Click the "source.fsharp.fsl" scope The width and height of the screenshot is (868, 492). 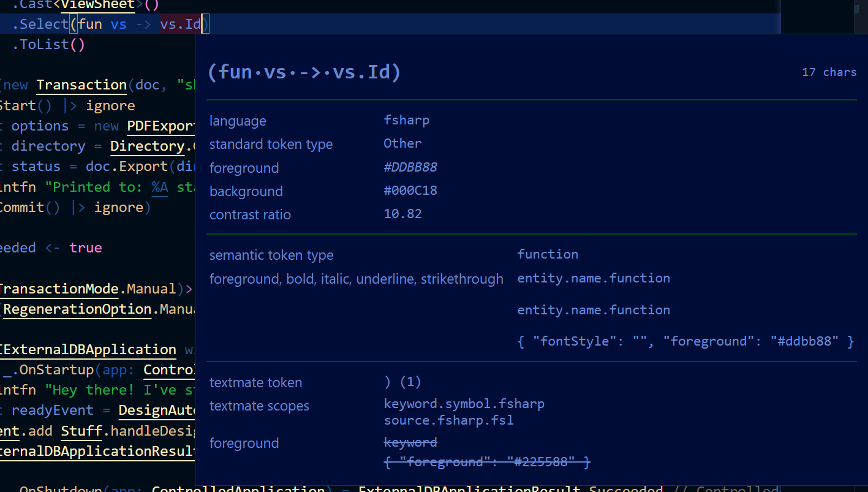(448, 420)
